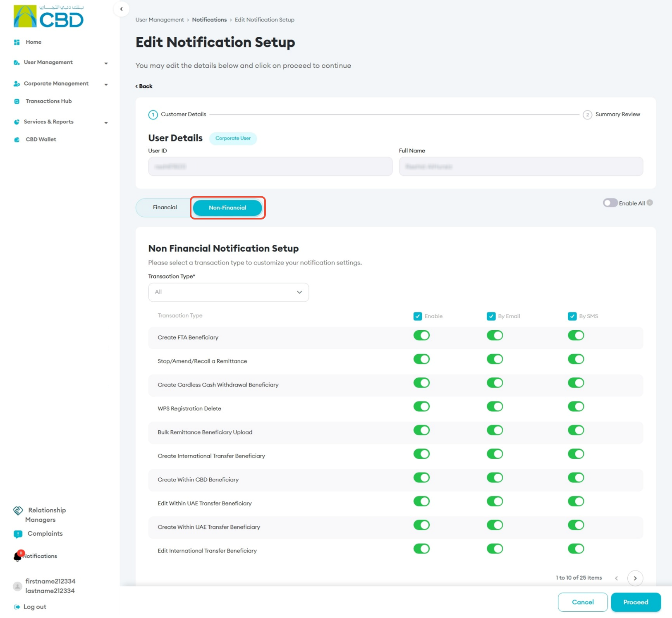Go to previous page of items
Screen dimensions: 672x618
click(617, 578)
